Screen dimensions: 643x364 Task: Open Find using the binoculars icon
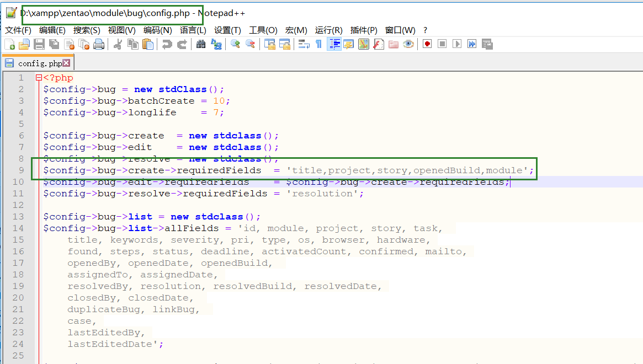coord(201,44)
